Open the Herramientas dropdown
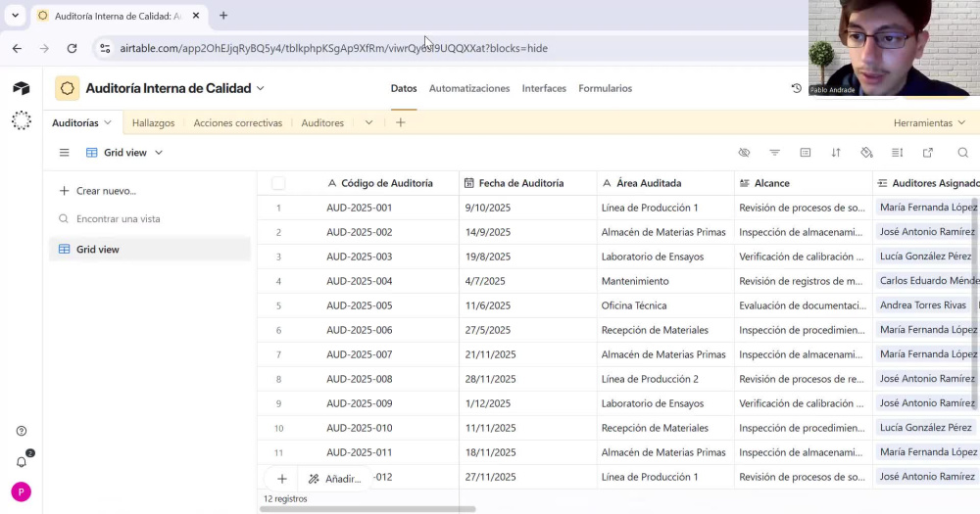Screen dimensions: 980x514 [x=929, y=123]
